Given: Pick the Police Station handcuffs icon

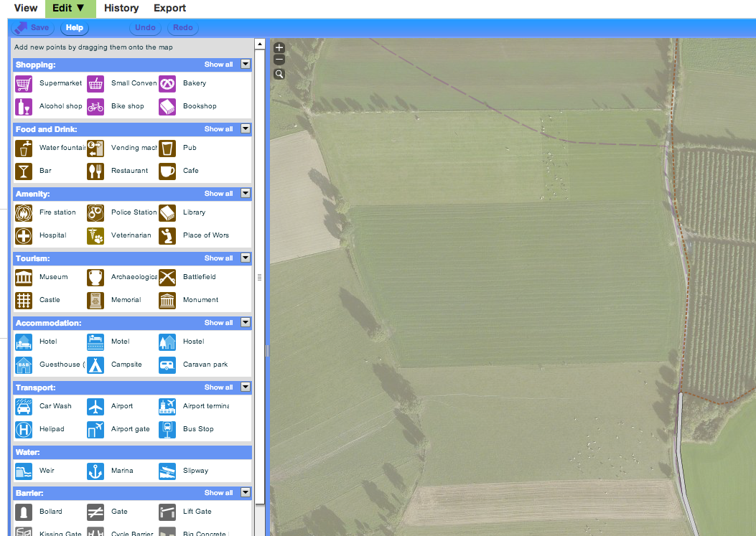Looking at the screenshot, I should (x=95, y=212).
